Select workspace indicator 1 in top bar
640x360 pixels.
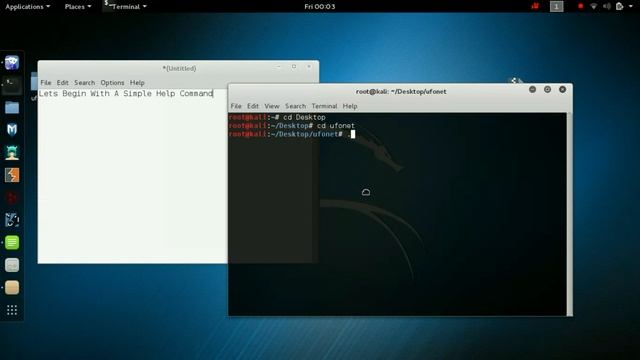tap(556, 6)
